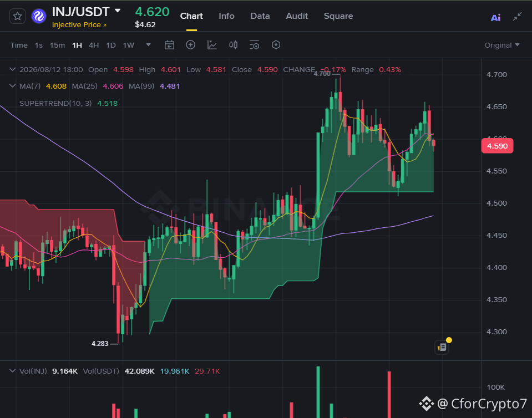Open the technical indicators line chart icon
Screen dimensions: 532x418
[x=212, y=45]
